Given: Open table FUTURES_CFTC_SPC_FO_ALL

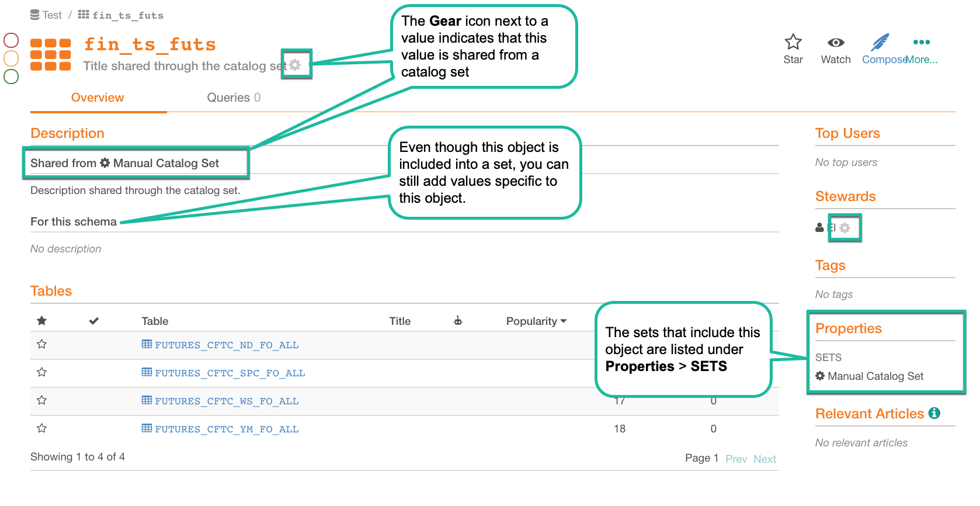Looking at the screenshot, I should coord(230,373).
